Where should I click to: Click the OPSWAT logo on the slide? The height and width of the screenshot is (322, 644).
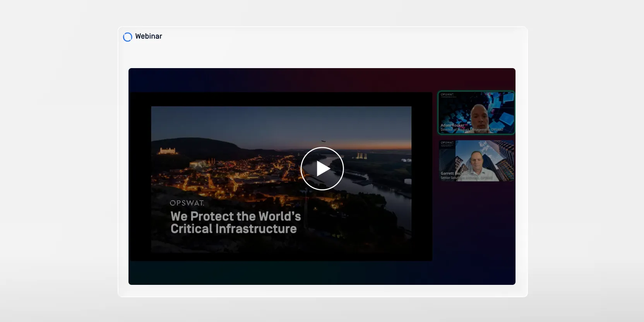coord(187,203)
